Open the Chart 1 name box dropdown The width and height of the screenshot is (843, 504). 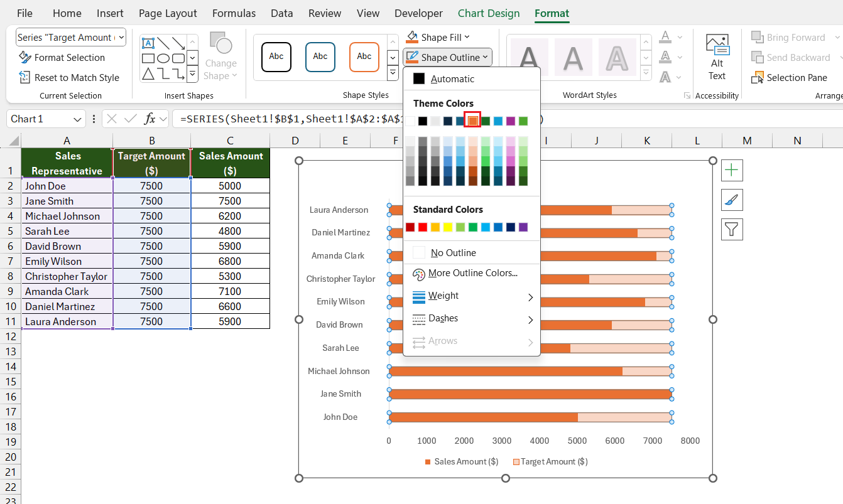click(78, 119)
